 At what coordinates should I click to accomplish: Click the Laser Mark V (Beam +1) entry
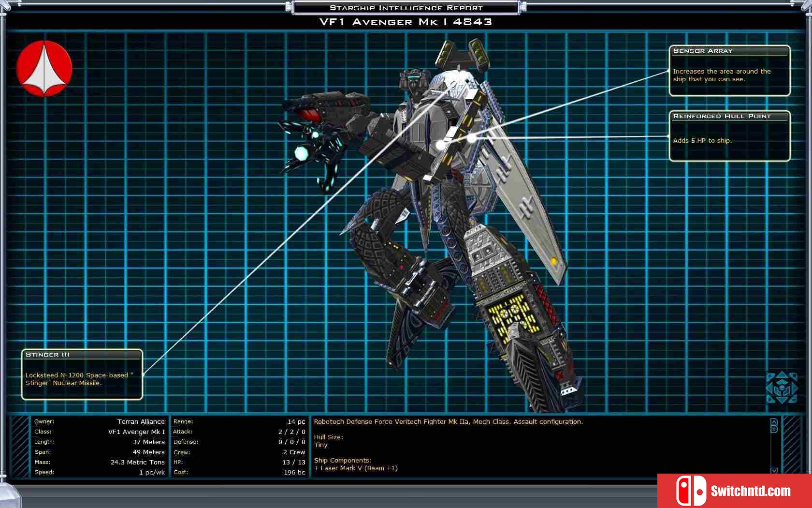point(356,468)
